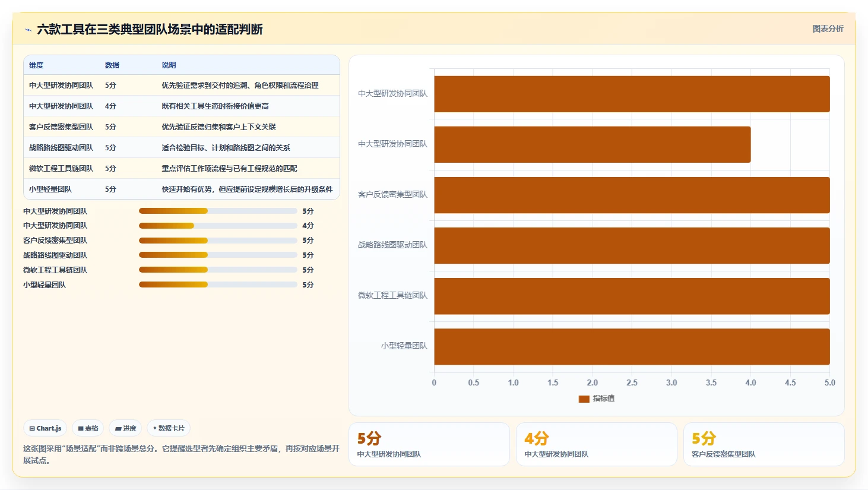Viewport: 868px width, 490px height.
Task: Click the 数据 table column header
Action: [112, 65]
